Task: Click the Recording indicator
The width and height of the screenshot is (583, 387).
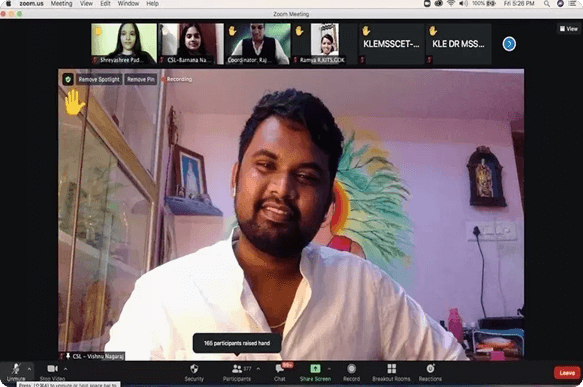Action: point(177,79)
